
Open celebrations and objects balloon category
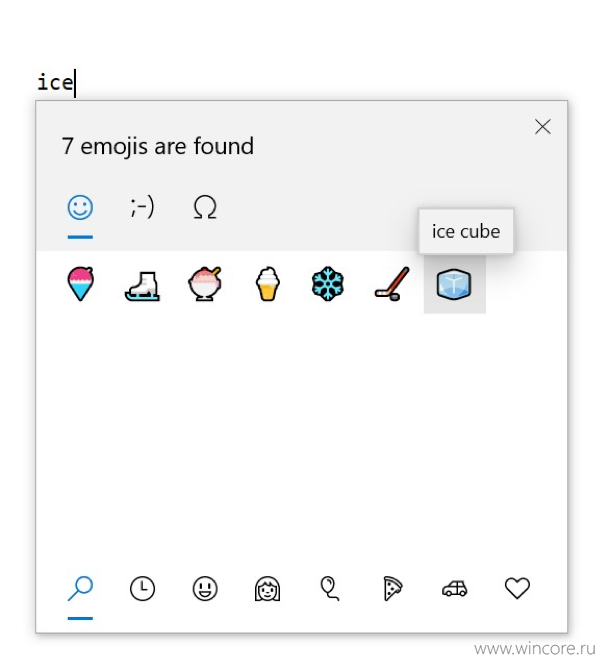(329, 589)
